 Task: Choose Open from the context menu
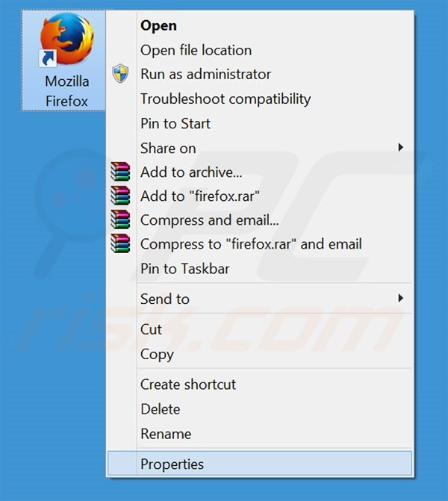pyautogui.click(x=158, y=25)
